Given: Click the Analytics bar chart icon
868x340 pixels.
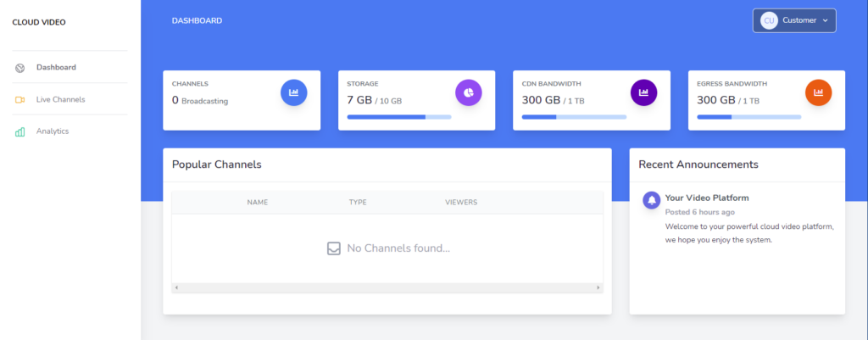Looking at the screenshot, I should [20, 131].
